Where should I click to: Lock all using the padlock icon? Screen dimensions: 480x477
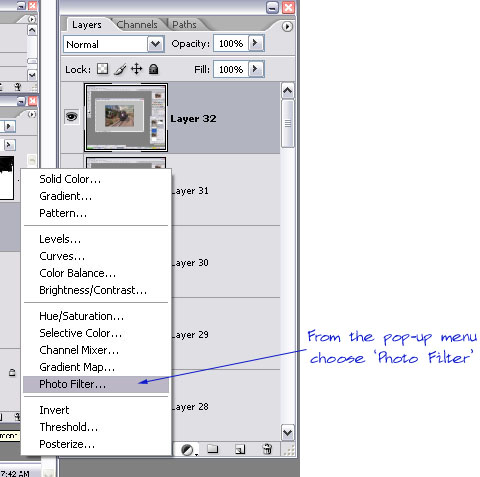pyautogui.click(x=153, y=69)
